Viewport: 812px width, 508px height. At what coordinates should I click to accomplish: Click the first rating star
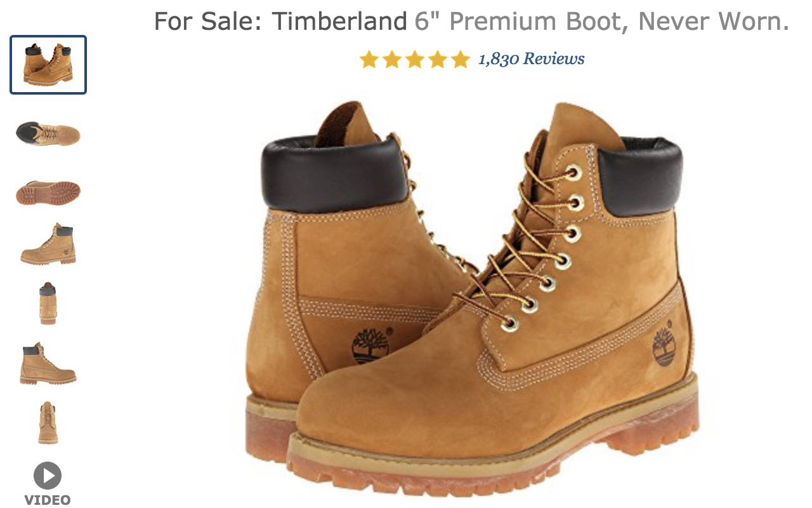pyautogui.click(x=369, y=60)
